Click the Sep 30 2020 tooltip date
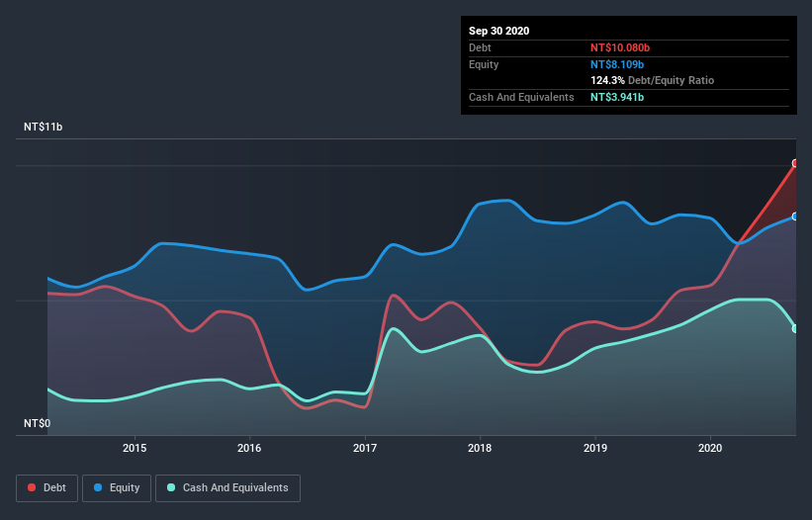The width and height of the screenshot is (812, 520). pos(499,31)
